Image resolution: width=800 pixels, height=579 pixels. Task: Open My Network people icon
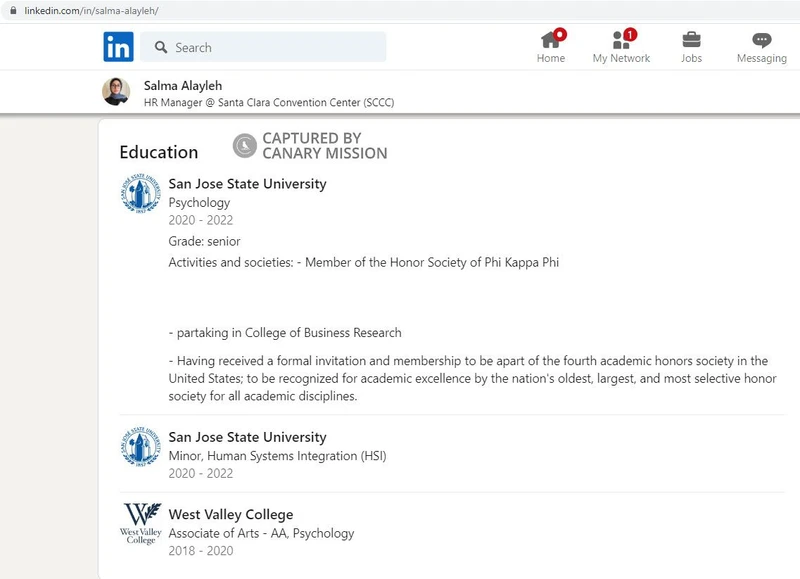click(x=621, y=40)
